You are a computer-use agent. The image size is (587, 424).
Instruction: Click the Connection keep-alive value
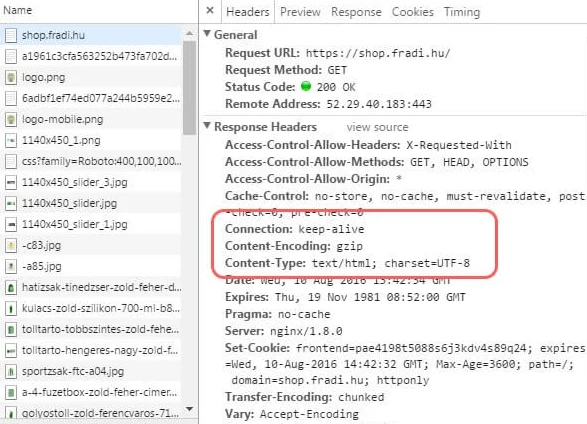coord(331,229)
